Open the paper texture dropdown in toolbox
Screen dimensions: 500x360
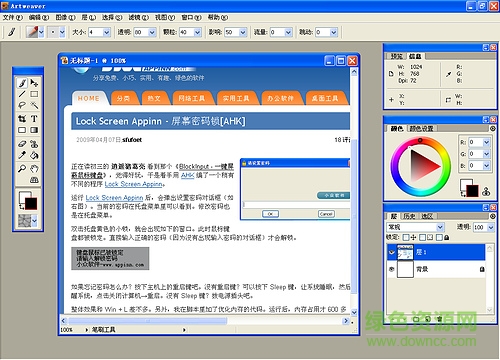pyautogui.click(x=34, y=220)
